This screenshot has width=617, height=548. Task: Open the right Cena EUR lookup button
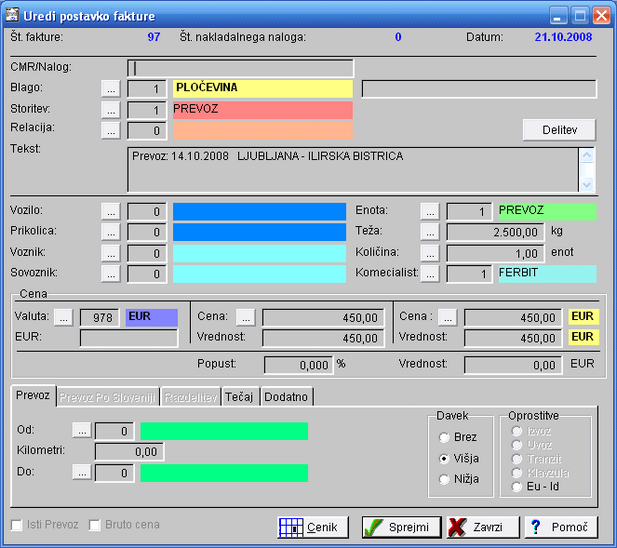coord(448,317)
